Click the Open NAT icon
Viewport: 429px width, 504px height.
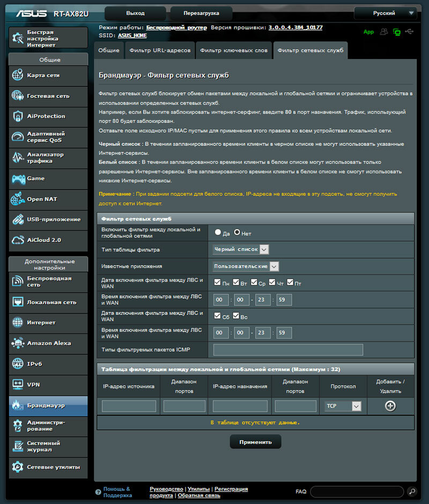18,199
